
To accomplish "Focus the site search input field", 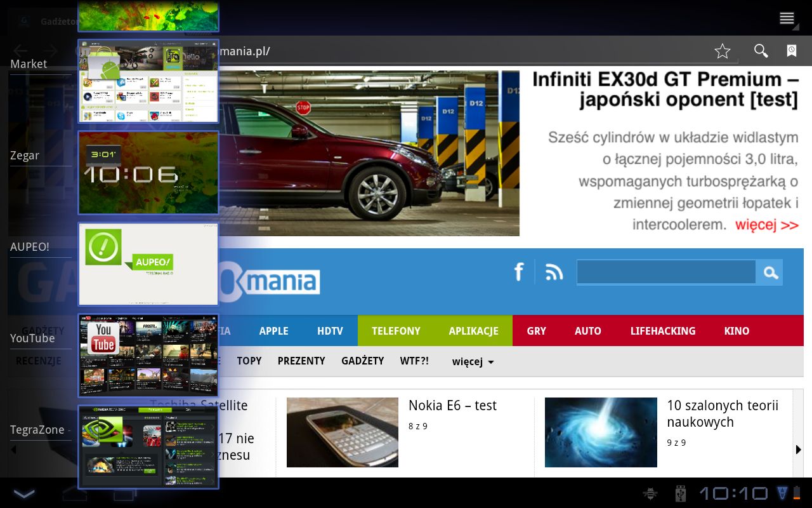I will pos(666,272).
